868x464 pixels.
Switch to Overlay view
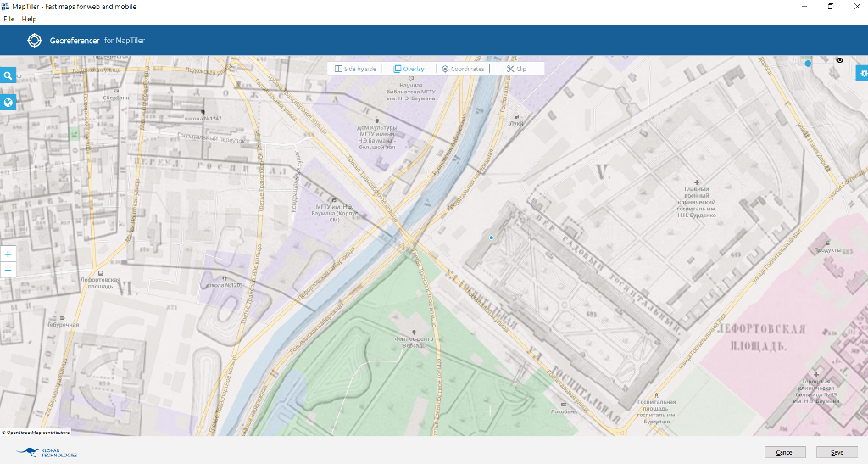409,69
